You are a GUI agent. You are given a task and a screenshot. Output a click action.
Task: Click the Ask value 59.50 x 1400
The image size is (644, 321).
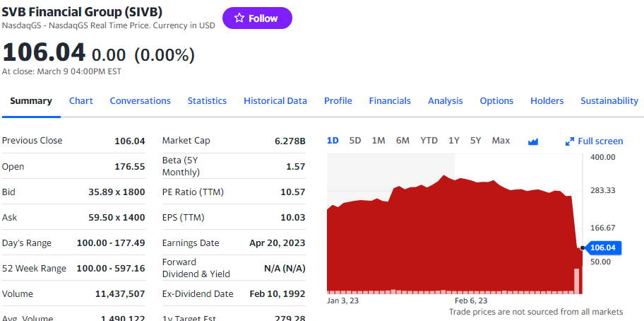coord(117,218)
